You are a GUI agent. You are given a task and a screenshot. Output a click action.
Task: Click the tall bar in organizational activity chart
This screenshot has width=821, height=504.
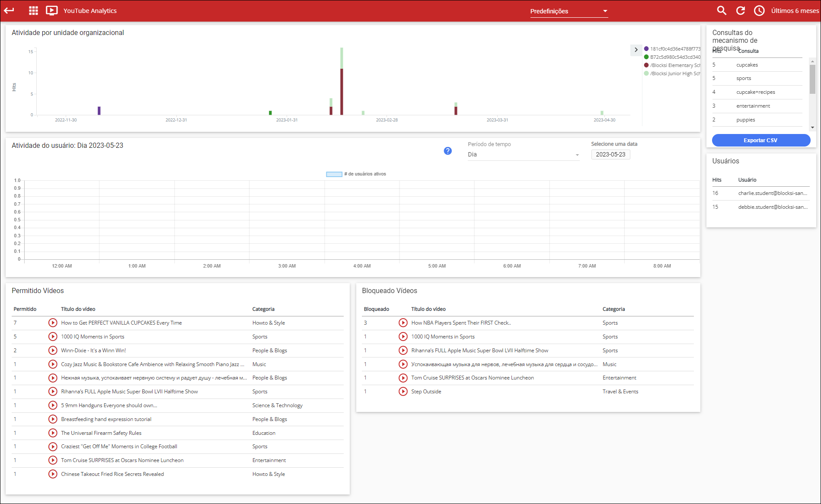point(342,81)
